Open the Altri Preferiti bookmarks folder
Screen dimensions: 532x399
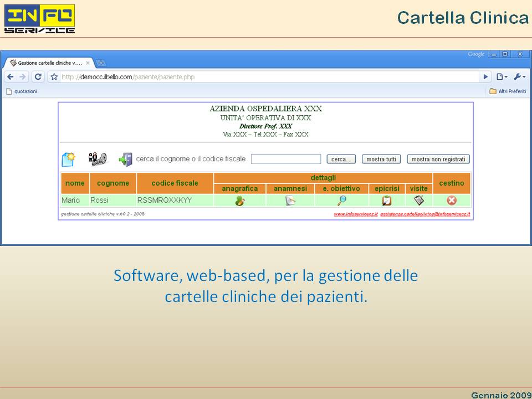pyautogui.click(x=508, y=91)
